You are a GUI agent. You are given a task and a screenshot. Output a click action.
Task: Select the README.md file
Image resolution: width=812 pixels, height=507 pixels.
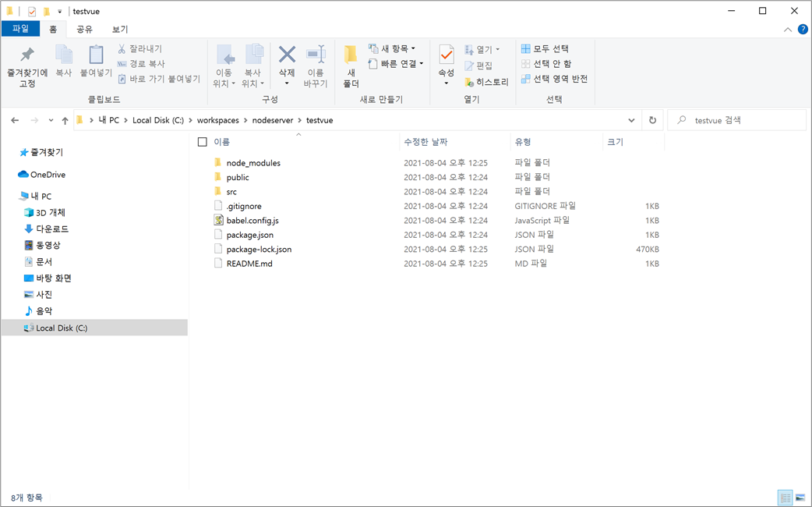point(249,264)
